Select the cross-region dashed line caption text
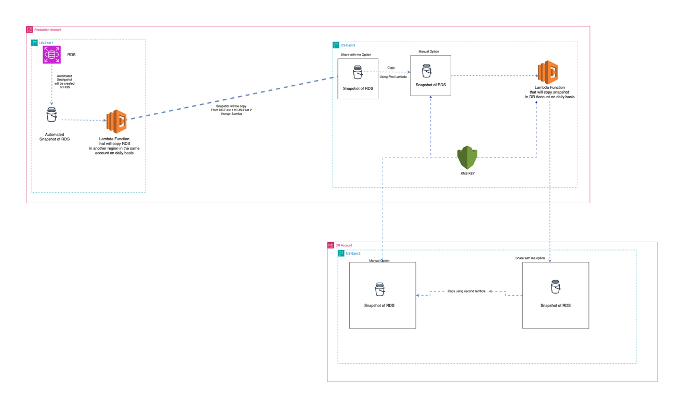 (231, 110)
